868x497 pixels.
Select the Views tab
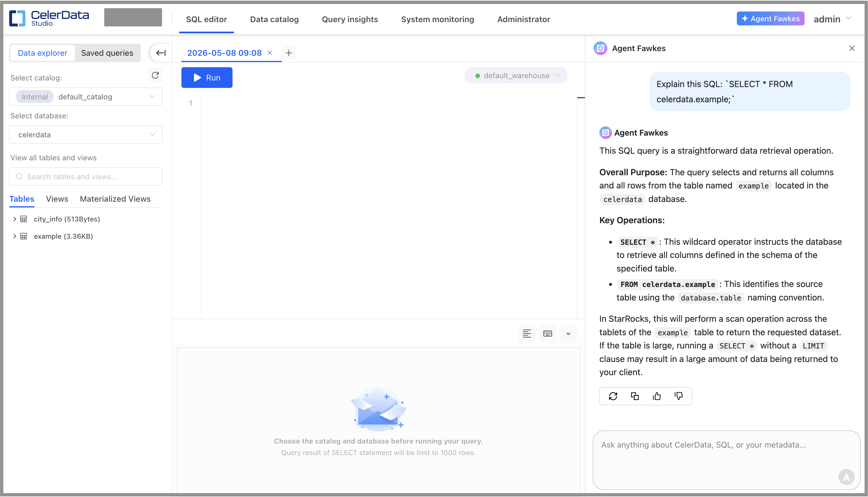tap(57, 199)
